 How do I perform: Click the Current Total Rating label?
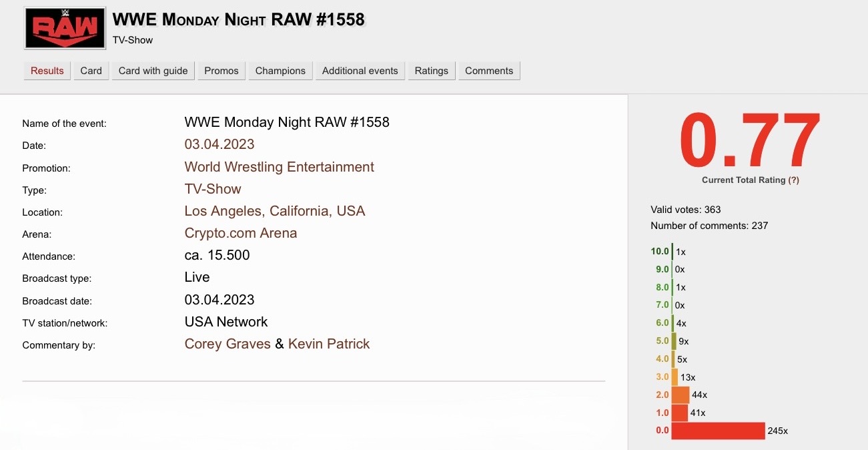(x=743, y=180)
